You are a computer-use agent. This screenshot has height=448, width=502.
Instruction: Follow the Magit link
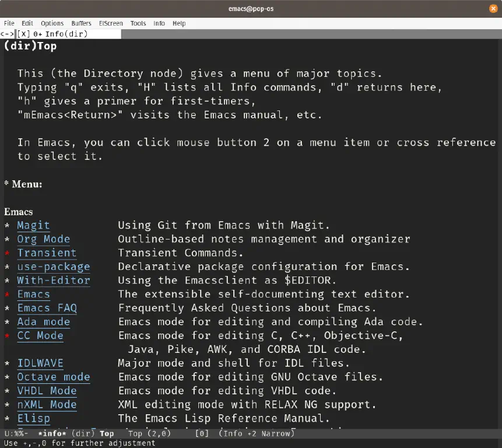[33, 225]
